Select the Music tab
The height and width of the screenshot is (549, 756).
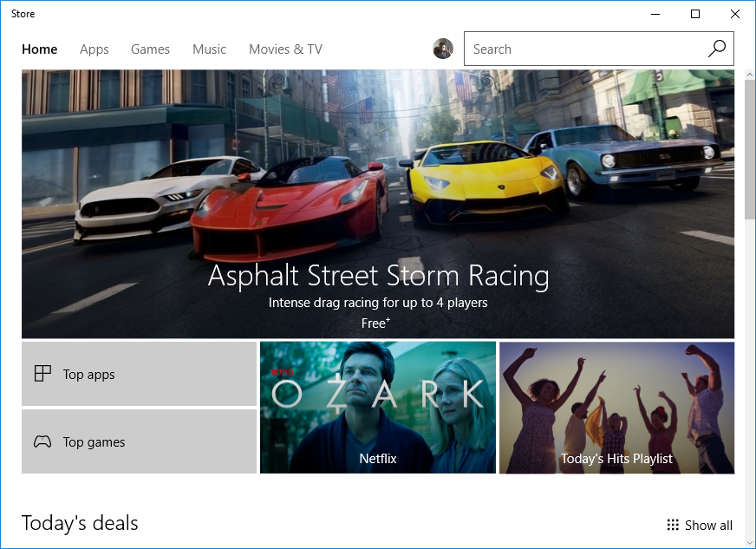point(209,49)
